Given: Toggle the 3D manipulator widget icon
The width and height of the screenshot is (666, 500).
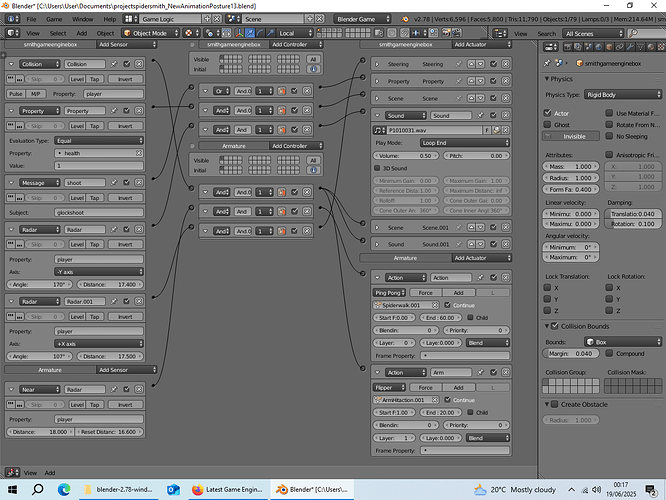Looking at the screenshot, I should coord(239,33).
